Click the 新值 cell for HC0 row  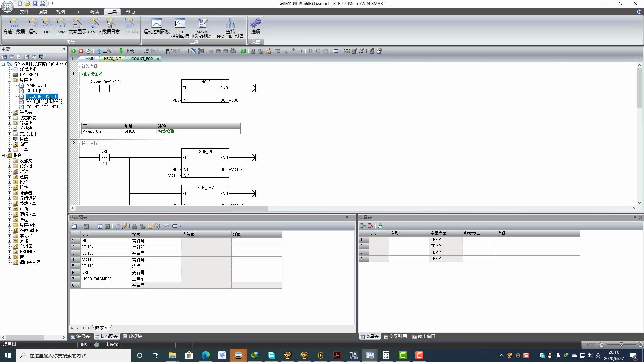256,241
